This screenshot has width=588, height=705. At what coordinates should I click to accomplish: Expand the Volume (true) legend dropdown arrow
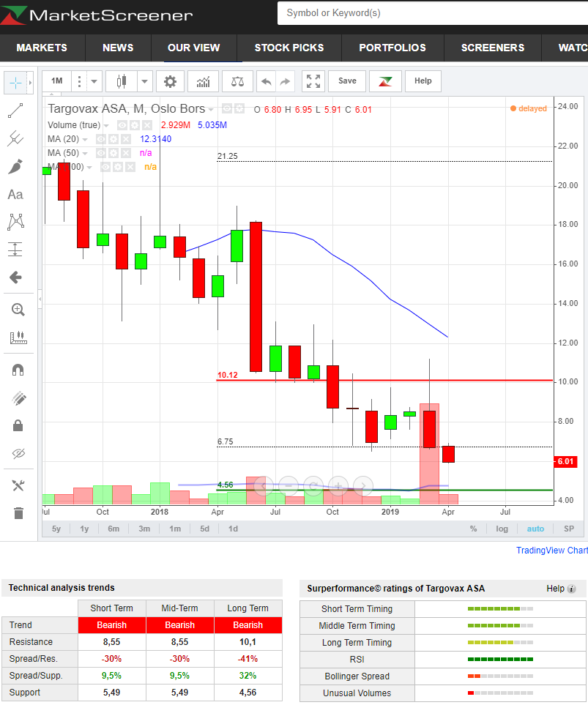[x=106, y=125]
